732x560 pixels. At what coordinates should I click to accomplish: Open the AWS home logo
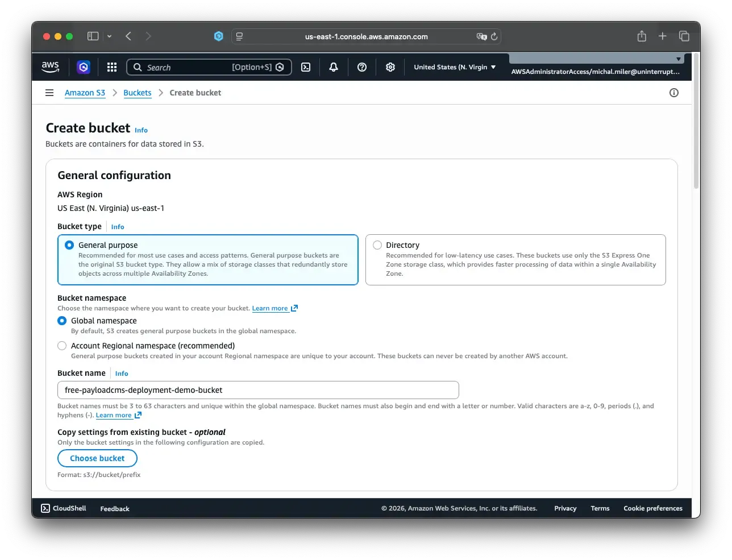[51, 67]
